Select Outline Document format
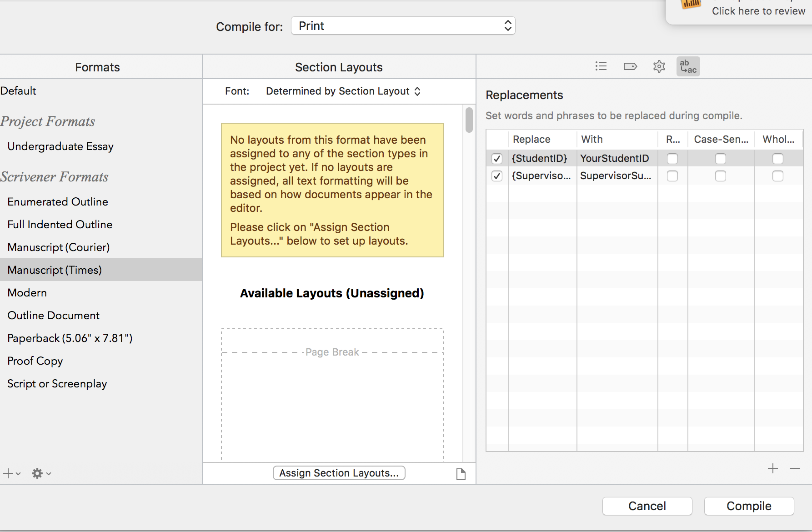Image resolution: width=812 pixels, height=532 pixels. coord(101,316)
